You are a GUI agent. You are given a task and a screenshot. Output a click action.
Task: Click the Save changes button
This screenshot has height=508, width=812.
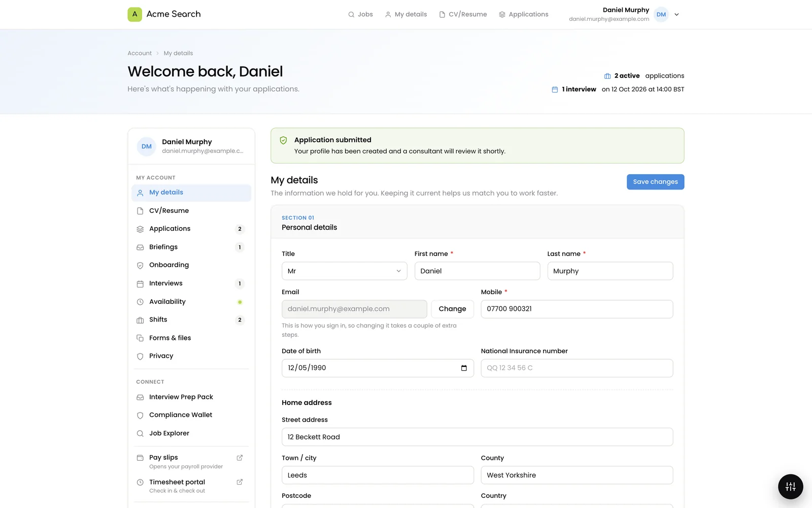pyautogui.click(x=655, y=182)
